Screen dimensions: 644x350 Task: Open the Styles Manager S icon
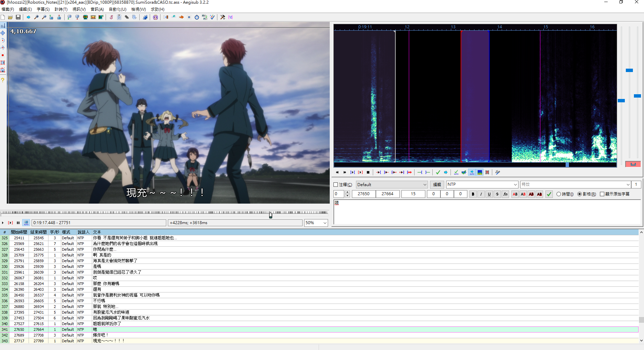coord(111,17)
